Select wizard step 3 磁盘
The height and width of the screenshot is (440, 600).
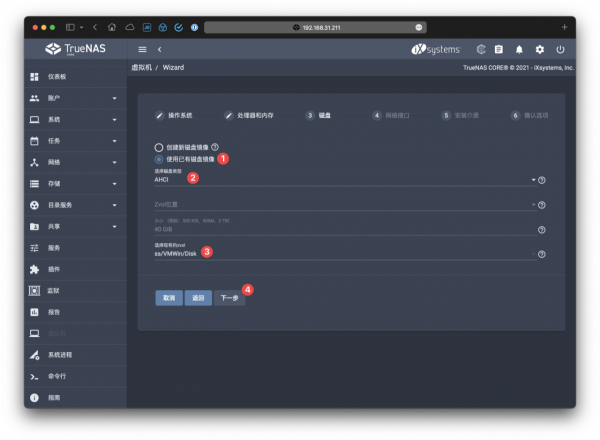coord(318,116)
